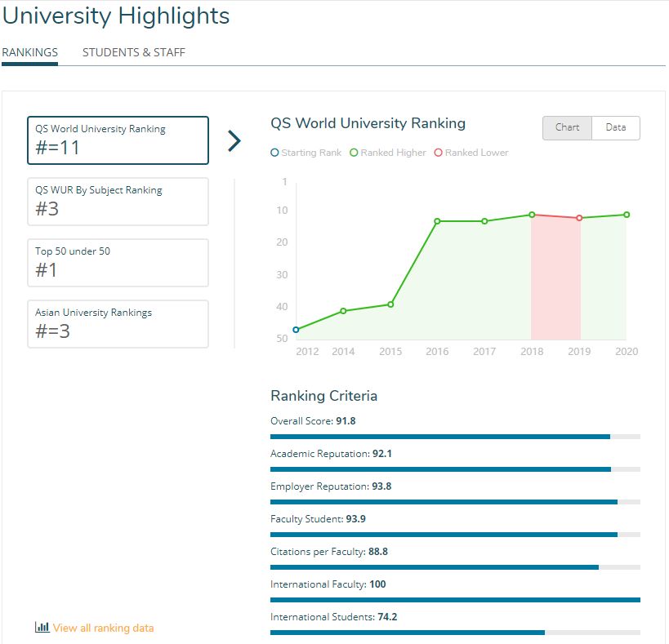Click the Faculty Student: 93.9 label
Image resolution: width=669 pixels, height=644 pixels.
tap(319, 518)
